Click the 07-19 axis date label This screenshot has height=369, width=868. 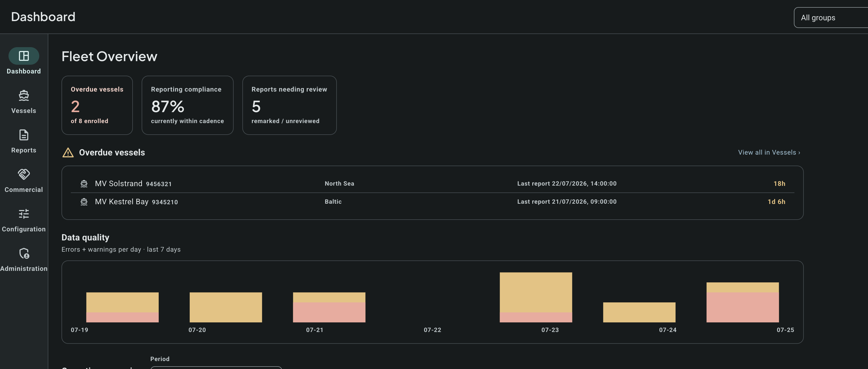(80, 330)
